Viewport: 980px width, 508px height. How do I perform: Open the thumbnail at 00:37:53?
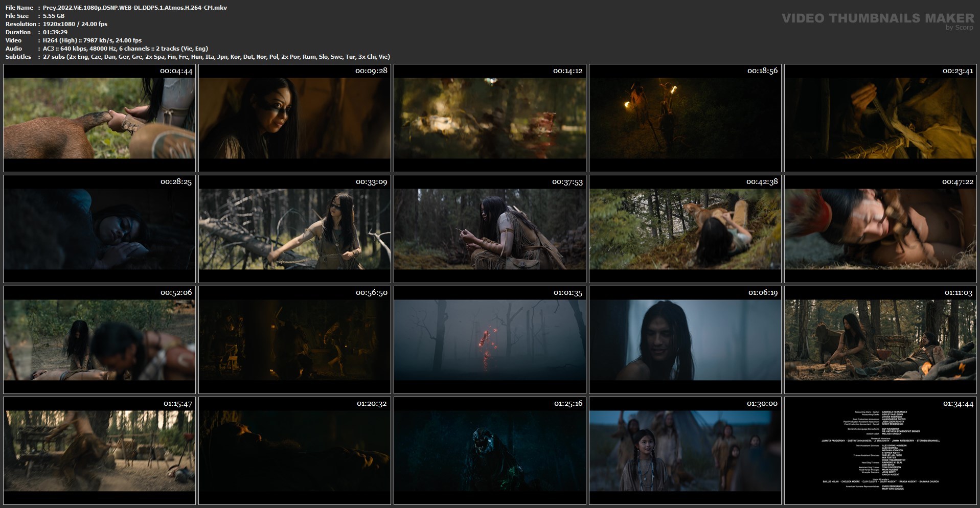point(490,229)
